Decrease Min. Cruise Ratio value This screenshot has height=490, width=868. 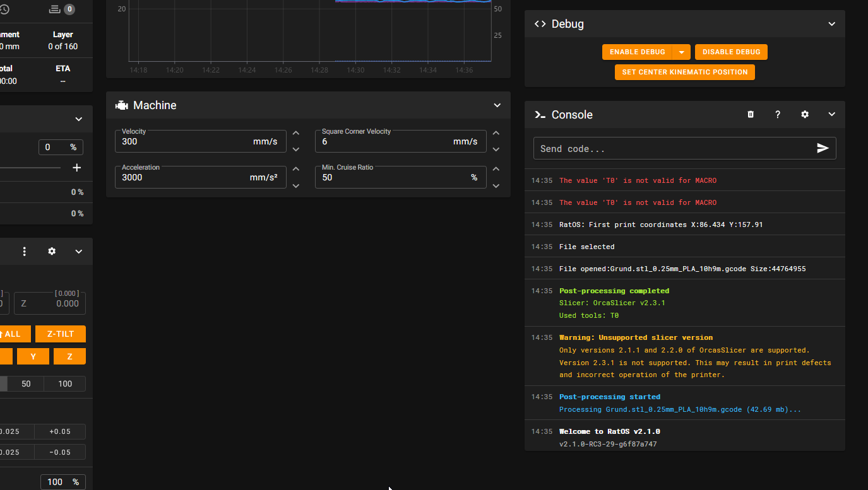[496, 185]
